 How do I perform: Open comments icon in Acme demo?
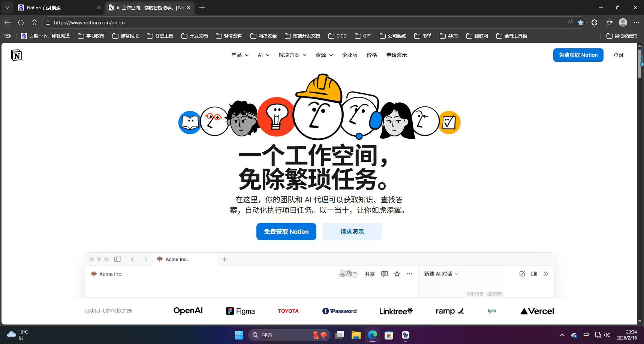[385, 274]
